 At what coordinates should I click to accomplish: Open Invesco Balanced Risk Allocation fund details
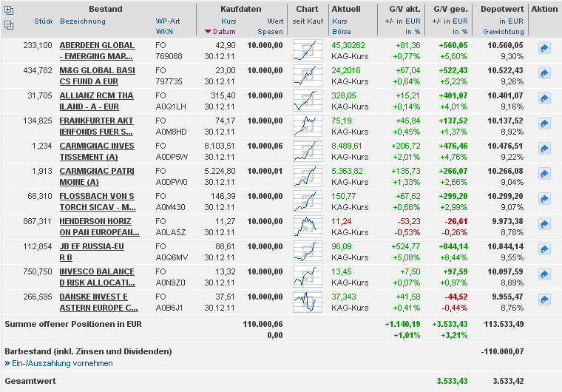pyautogui.click(x=98, y=275)
